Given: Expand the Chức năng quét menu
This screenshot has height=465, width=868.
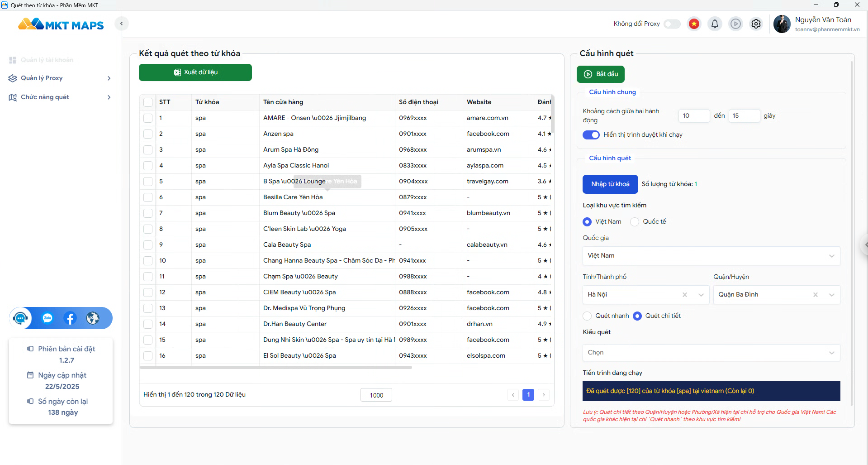Looking at the screenshot, I should click(x=60, y=97).
